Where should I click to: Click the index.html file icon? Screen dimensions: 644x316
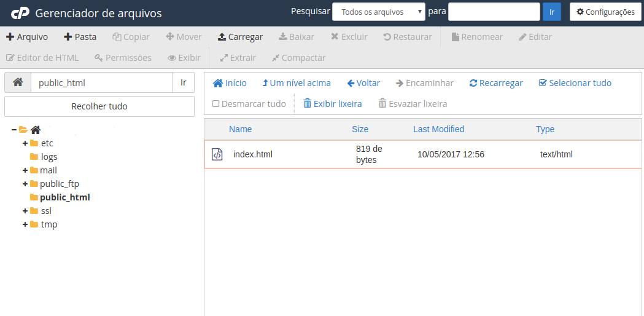pyautogui.click(x=217, y=154)
